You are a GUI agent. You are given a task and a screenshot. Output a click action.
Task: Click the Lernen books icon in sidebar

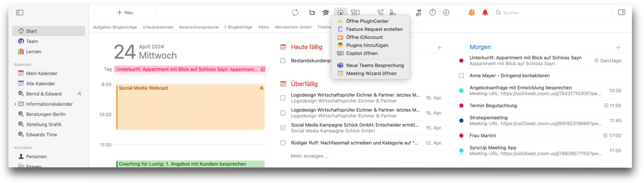21,52
